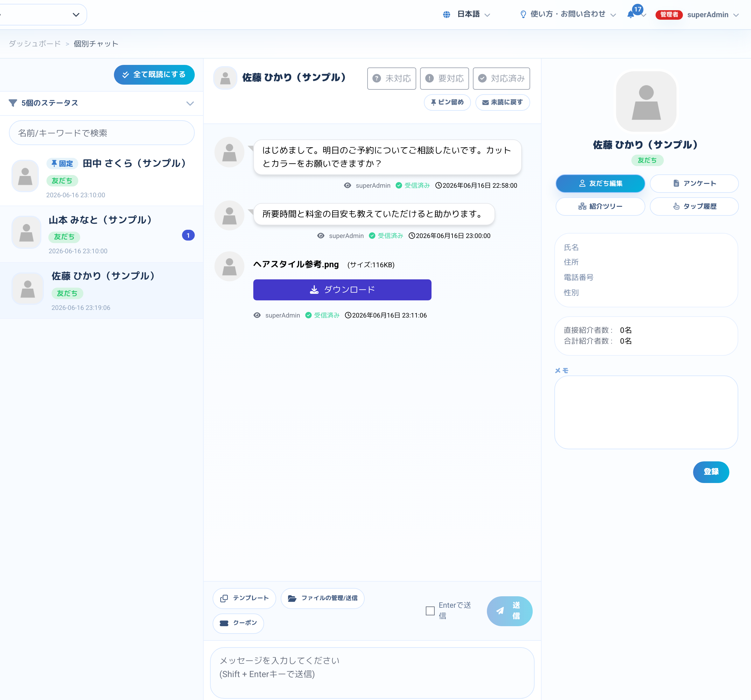Open the superAdmin account dropdown
This screenshot has width=751, height=700.
click(x=713, y=15)
